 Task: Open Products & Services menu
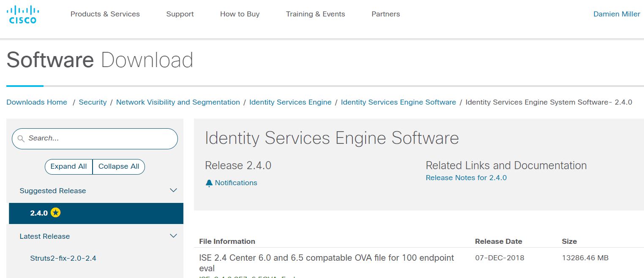105,14
